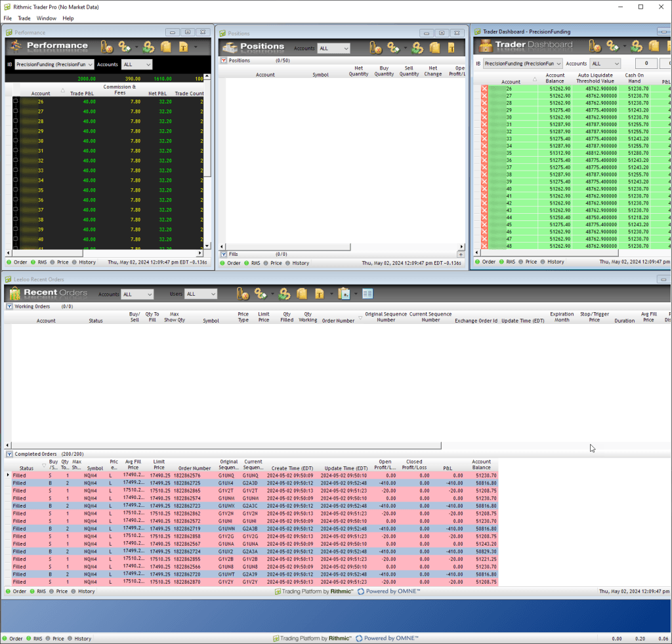Click the chain link icon in Recent Orders toolbar
The image size is (672, 644).
pyautogui.click(x=260, y=294)
